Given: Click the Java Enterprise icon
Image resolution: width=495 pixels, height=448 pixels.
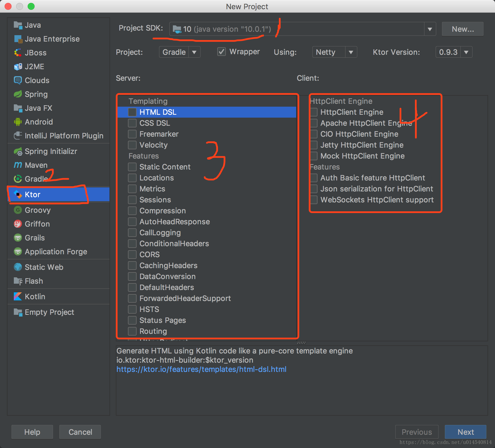Looking at the screenshot, I should 18,39.
